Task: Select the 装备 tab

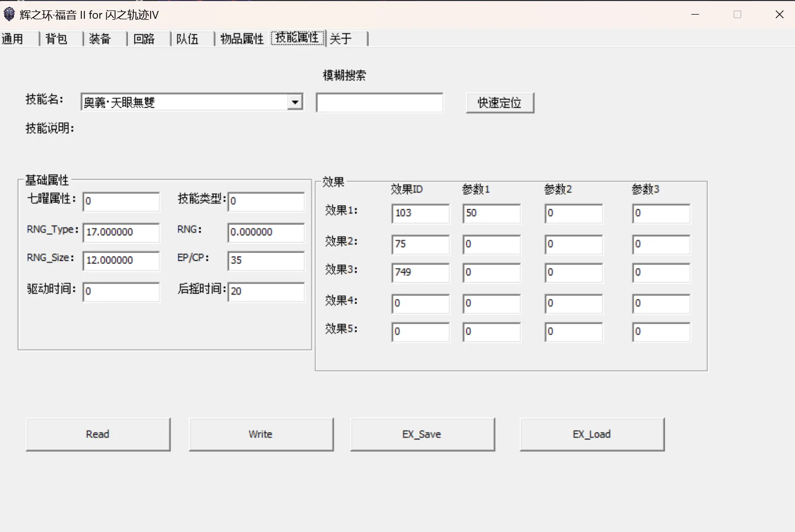Action: tap(100, 39)
